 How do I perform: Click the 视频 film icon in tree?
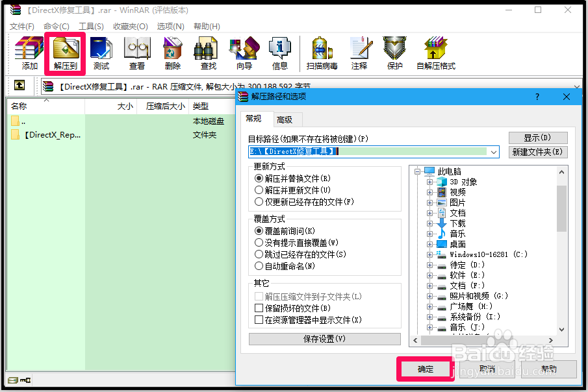click(442, 192)
